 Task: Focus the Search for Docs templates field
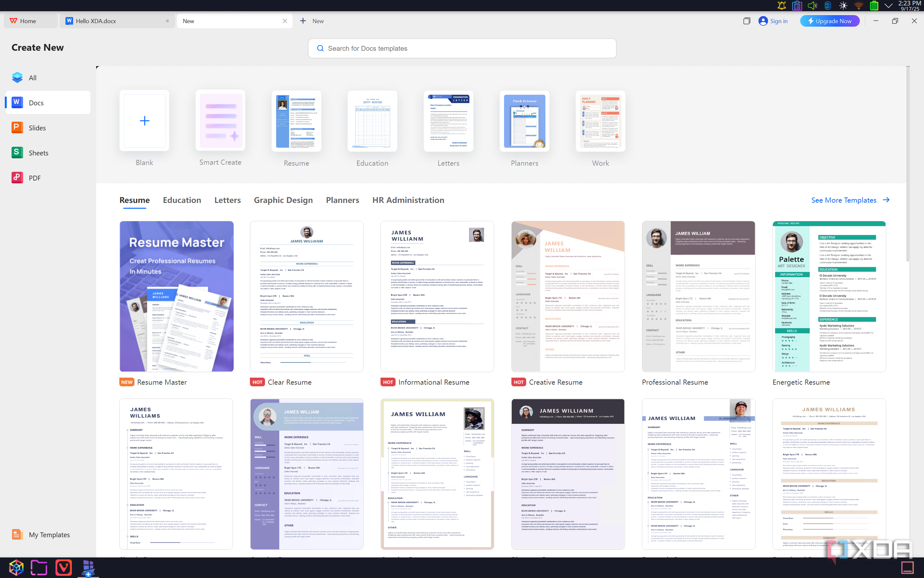click(462, 48)
